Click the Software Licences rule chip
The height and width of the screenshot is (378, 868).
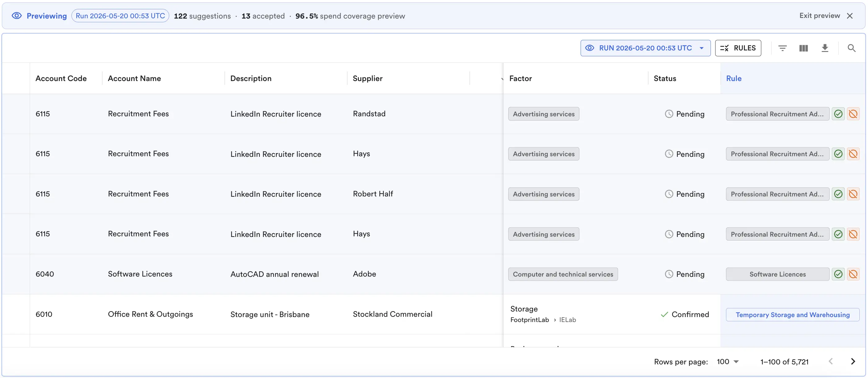point(778,274)
